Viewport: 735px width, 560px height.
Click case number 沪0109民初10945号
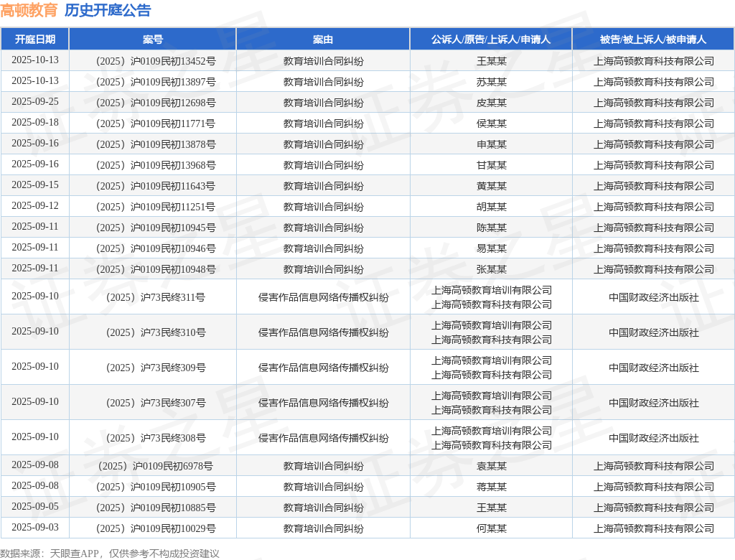click(173, 228)
